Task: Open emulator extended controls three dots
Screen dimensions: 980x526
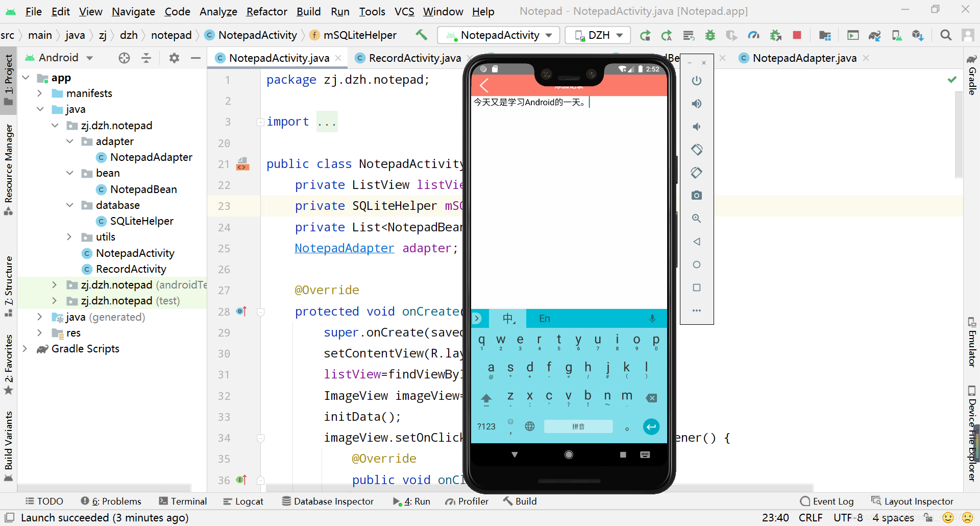Action: click(697, 310)
